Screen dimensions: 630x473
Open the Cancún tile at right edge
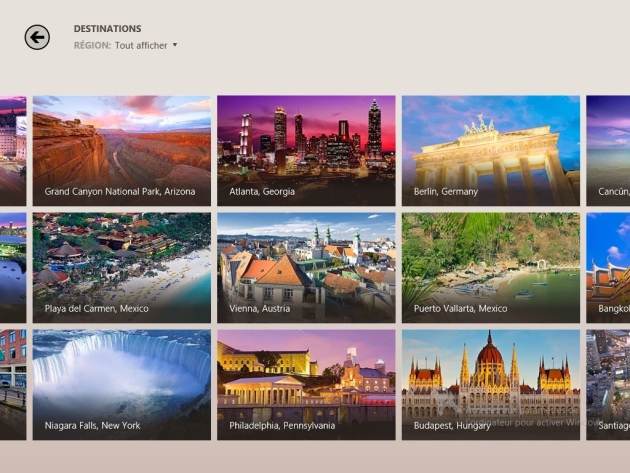(x=608, y=151)
